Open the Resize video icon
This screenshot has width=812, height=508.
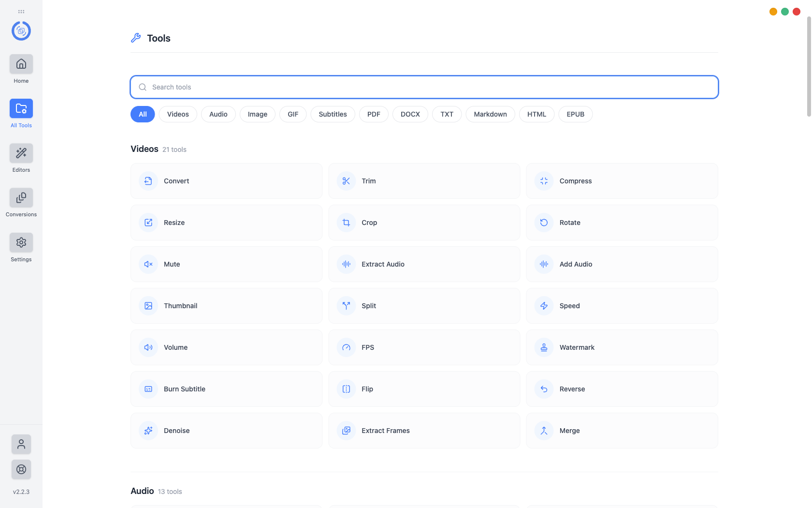pyautogui.click(x=148, y=223)
